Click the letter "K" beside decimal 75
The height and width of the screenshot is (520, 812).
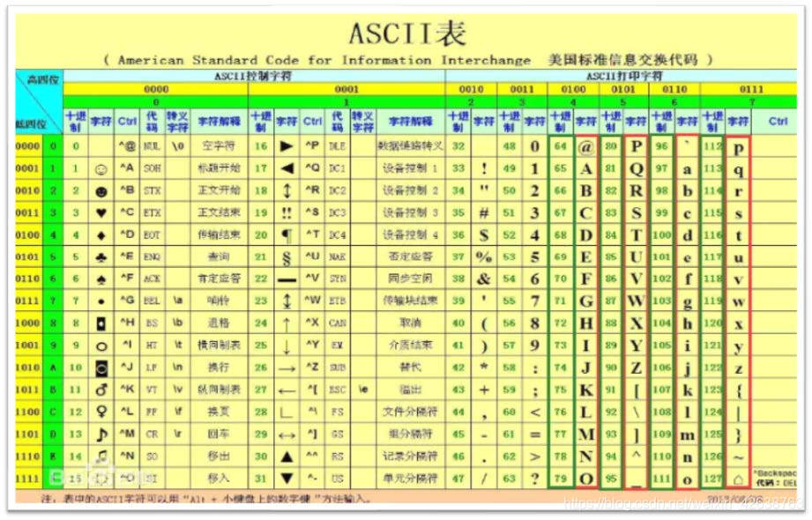coord(585,390)
